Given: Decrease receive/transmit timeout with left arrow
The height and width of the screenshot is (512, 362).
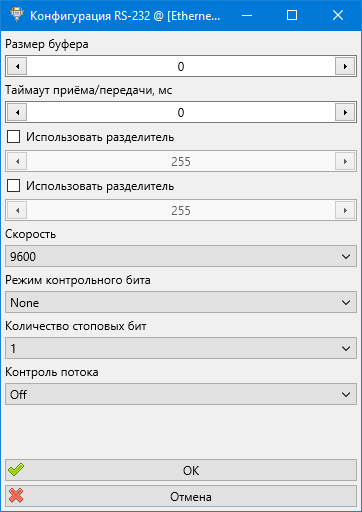Looking at the screenshot, I should [17, 112].
